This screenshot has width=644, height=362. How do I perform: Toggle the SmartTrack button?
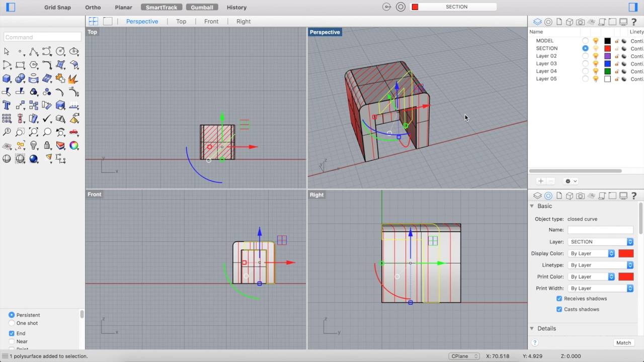point(162,8)
